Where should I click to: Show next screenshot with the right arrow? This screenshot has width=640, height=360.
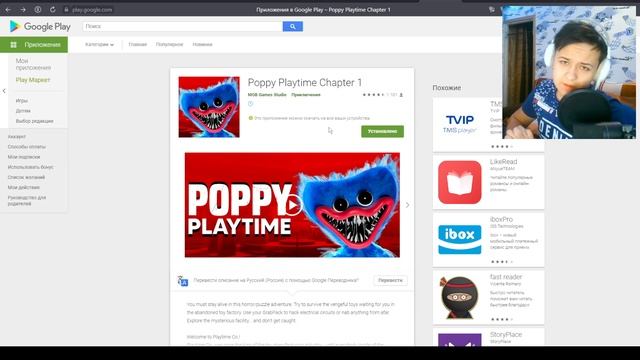[x=407, y=205]
